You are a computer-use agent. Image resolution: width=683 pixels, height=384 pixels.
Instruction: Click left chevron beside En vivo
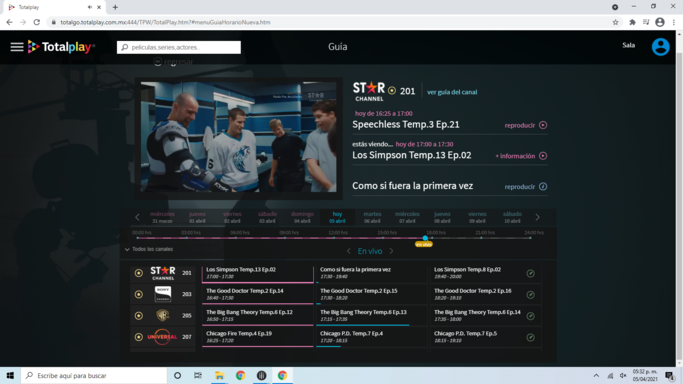[x=348, y=251]
